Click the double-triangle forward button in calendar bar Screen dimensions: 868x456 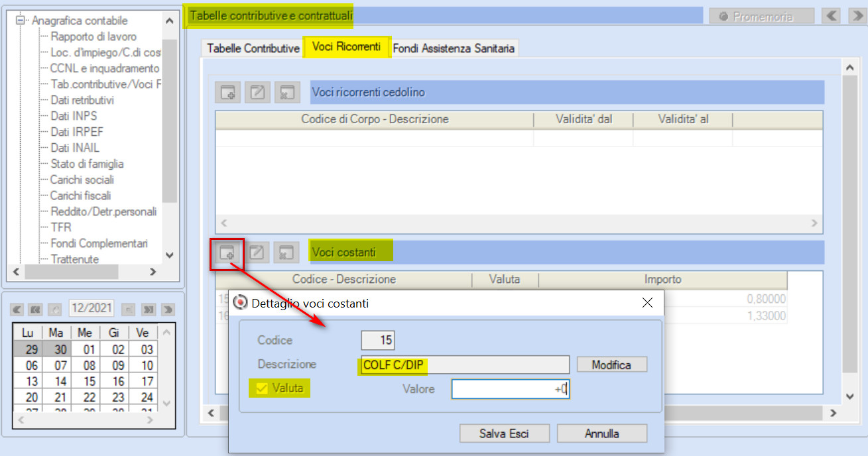[149, 309]
